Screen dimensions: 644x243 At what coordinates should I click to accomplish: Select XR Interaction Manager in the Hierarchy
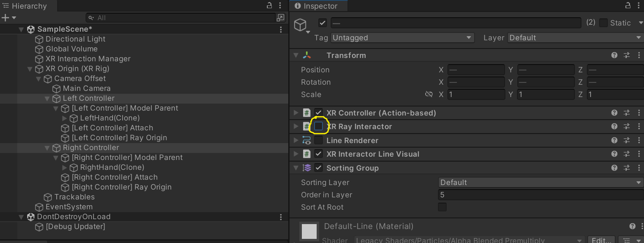tap(88, 59)
